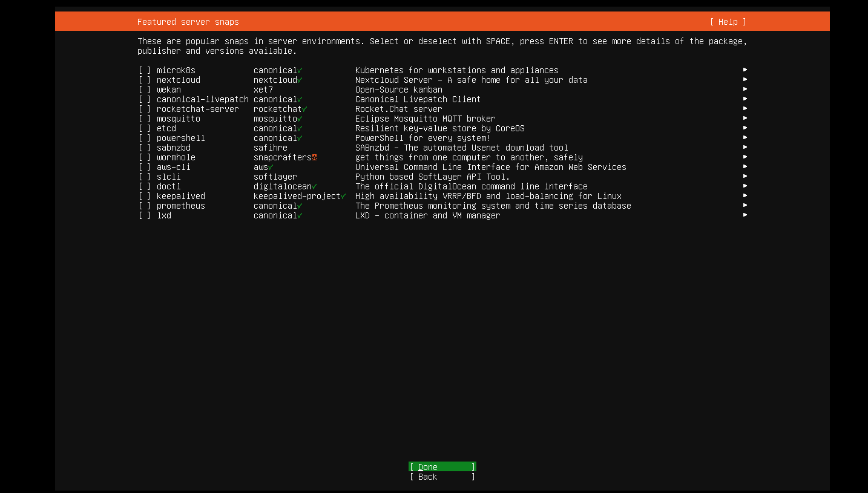868x493 pixels.
Task: Confirm with the Done button
Action: point(442,467)
